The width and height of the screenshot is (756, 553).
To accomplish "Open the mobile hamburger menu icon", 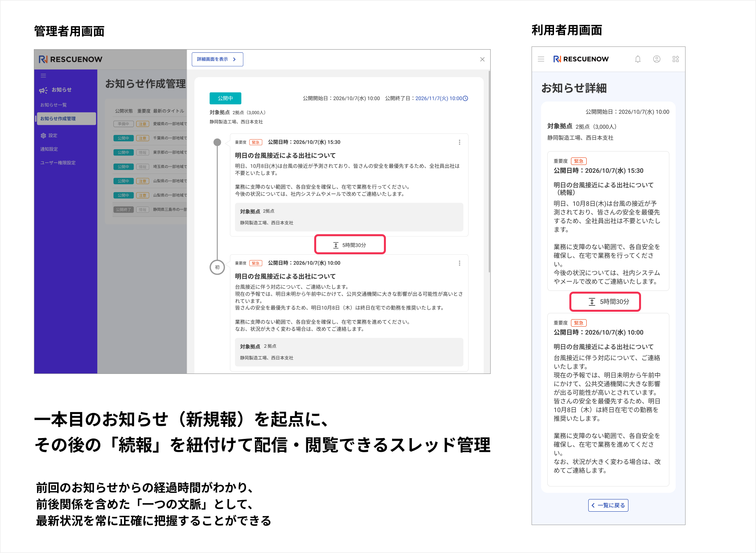I will [541, 59].
